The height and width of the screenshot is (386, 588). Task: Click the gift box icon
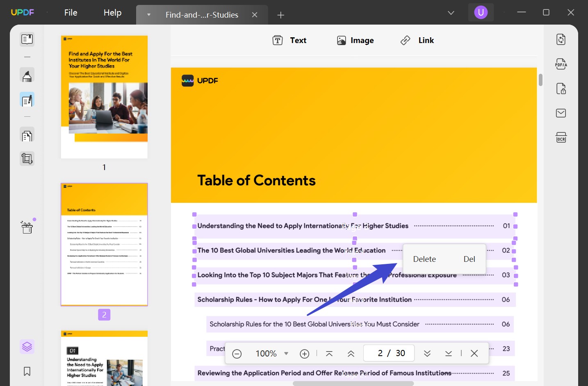(27, 227)
